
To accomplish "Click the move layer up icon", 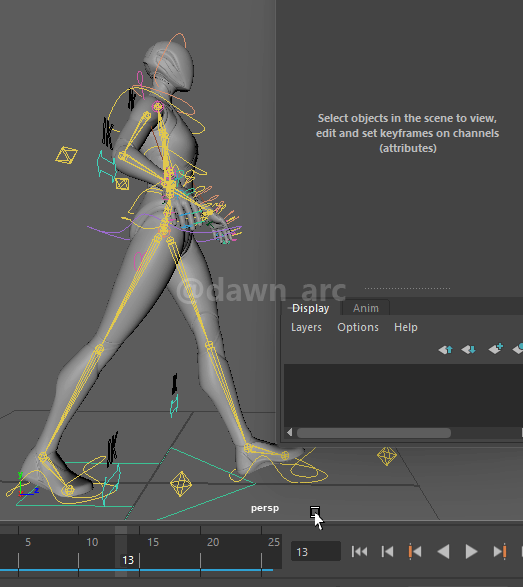I will 446,350.
